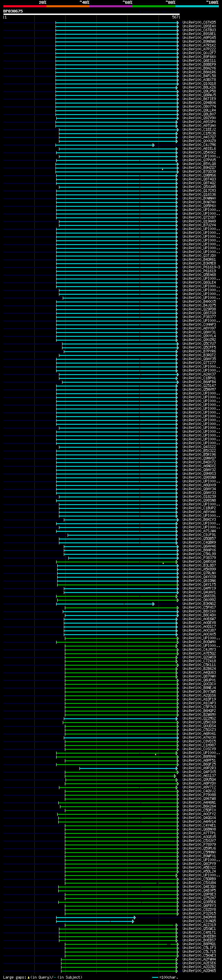
Task: Click UniRef100_A1CAP3 label
Action: tap(199, 703)
